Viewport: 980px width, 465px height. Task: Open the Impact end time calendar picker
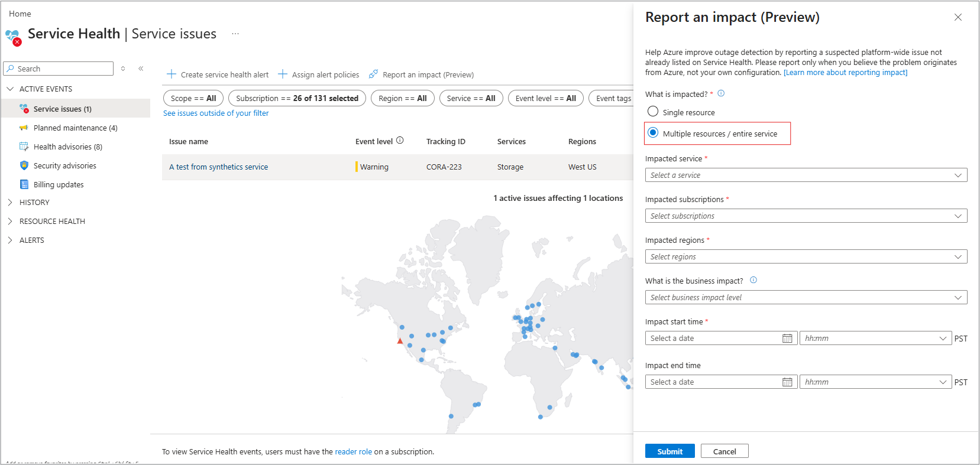coord(787,382)
